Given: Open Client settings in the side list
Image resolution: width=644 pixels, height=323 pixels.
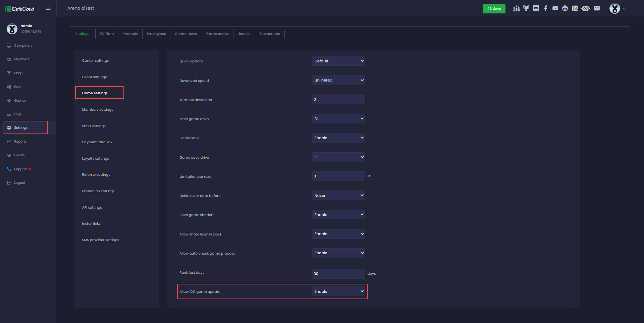Looking at the screenshot, I should tap(94, 77).
